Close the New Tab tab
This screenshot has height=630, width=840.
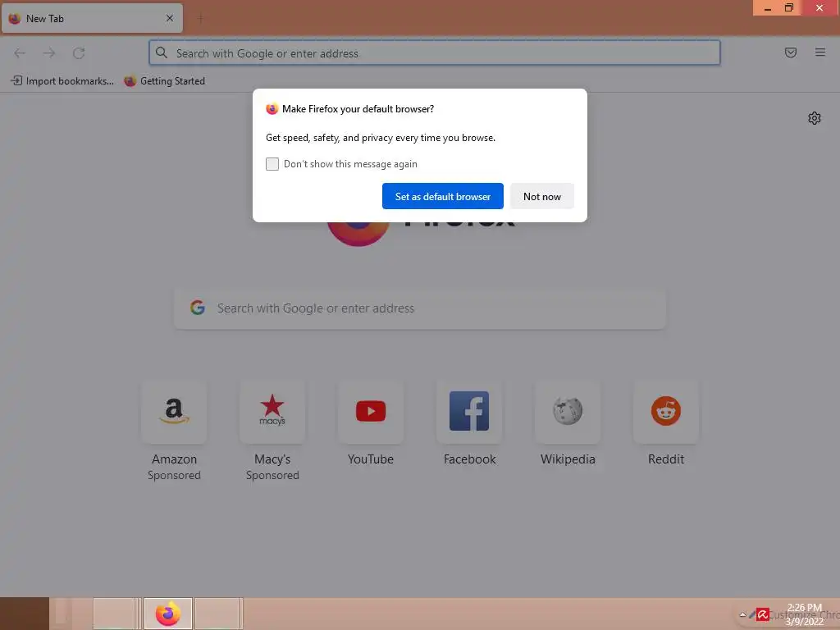tap(169, 18)
